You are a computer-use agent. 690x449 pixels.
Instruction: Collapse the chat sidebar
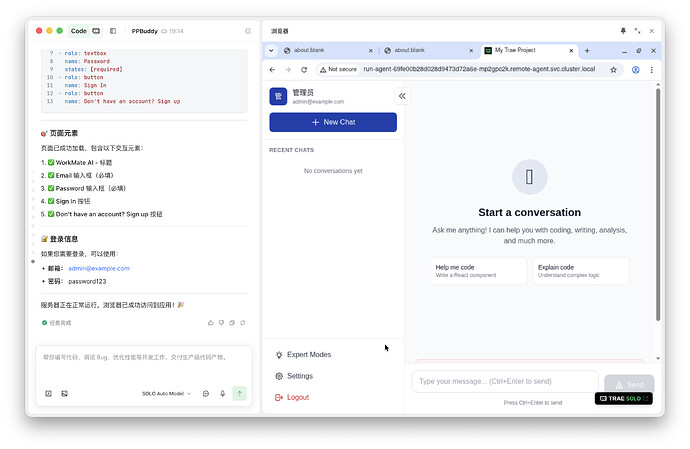[x=402, y=96]
